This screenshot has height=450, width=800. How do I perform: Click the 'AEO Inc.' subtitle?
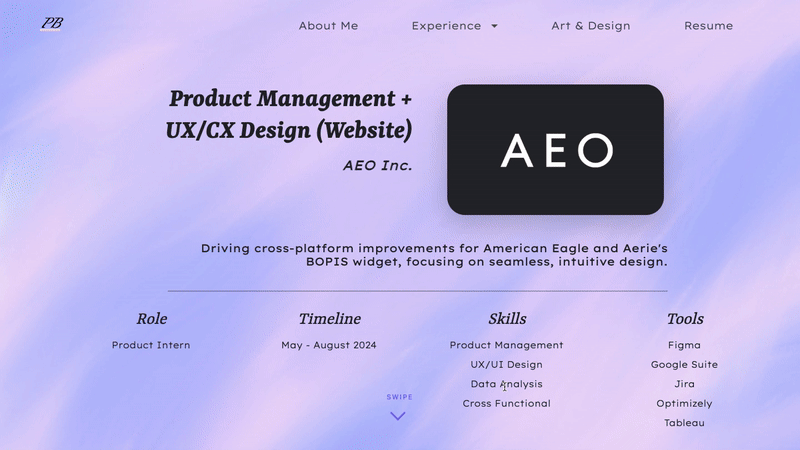tap(377, 165)
